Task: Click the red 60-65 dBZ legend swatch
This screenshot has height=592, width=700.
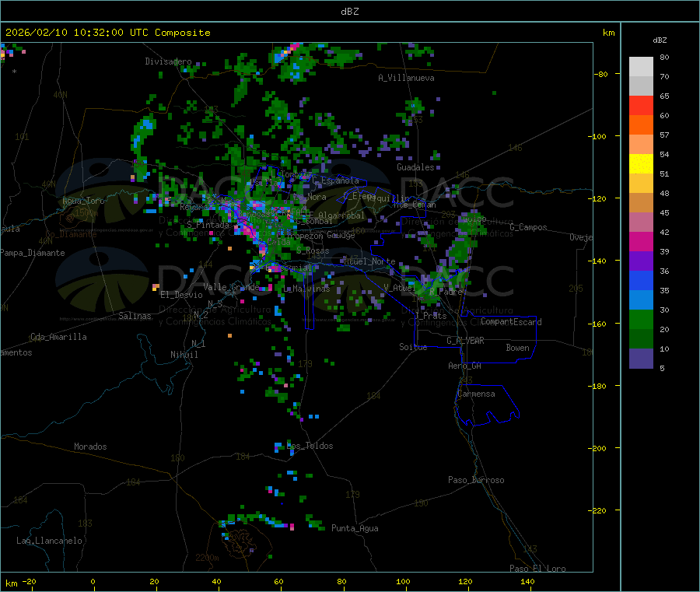Action: tap(641, 105)
